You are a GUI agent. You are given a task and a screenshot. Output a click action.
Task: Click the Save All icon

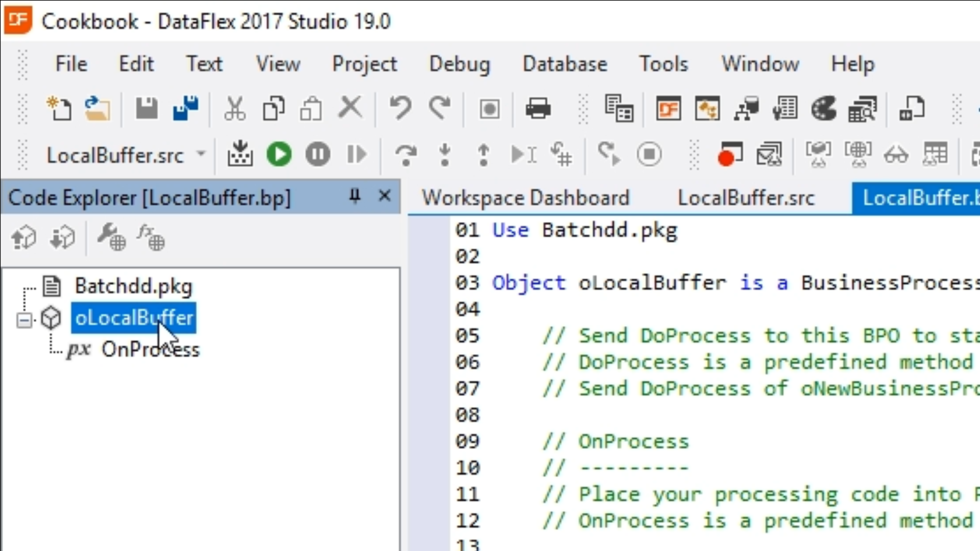pyautogui.click(x=185, y=108)
